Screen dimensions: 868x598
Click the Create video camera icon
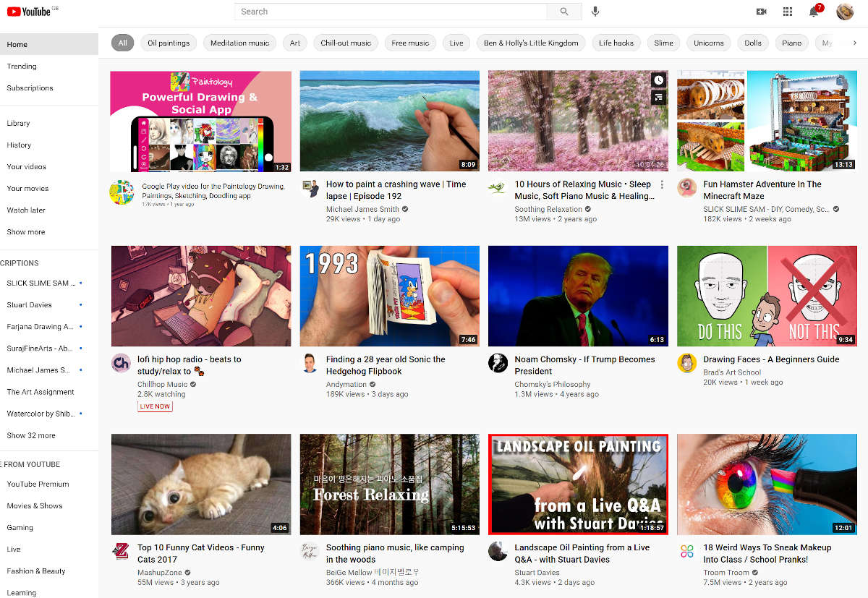[x=761, y=12]
